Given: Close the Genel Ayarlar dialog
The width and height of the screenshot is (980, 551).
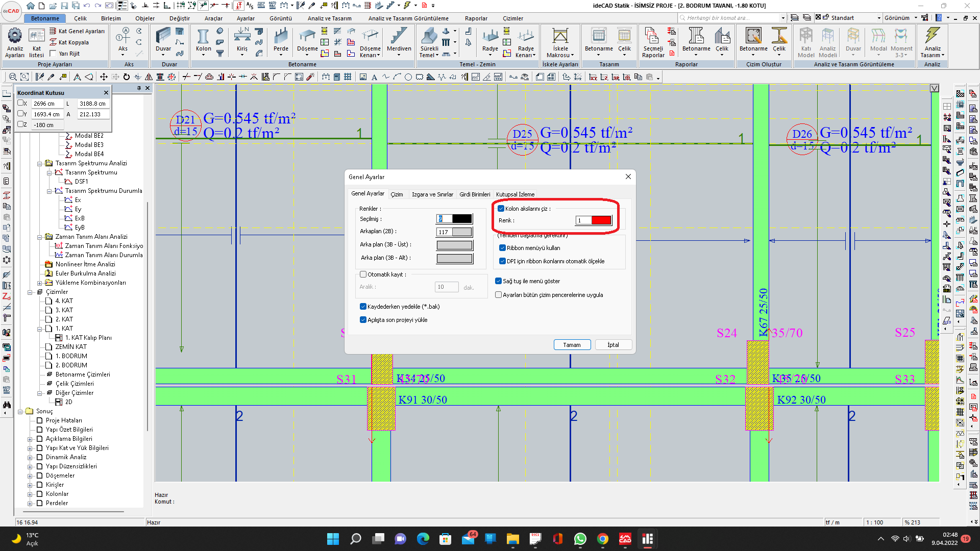Looking at the screenshot, I should coord(628,177).
